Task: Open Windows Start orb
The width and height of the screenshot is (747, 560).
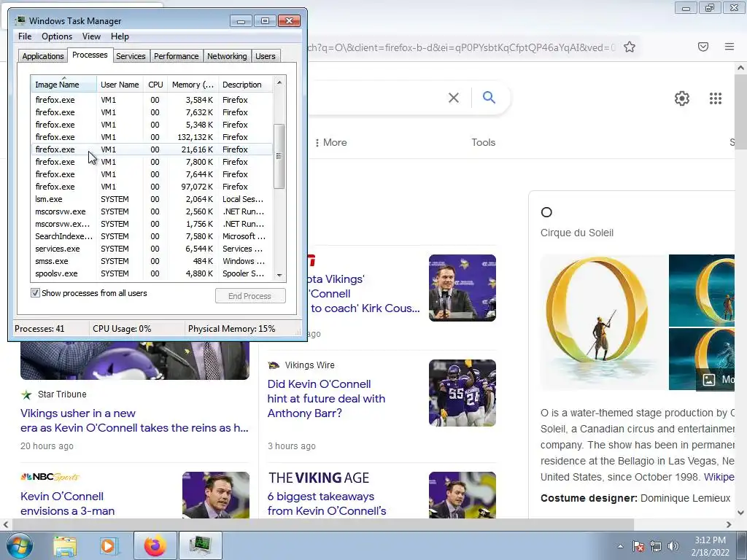Action: pos(19,545)
